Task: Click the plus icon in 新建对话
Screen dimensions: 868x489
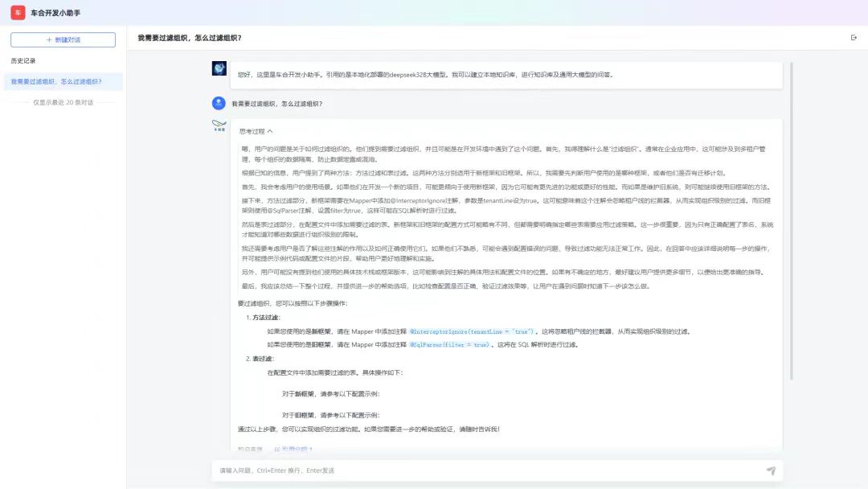Action: point(48,39)
